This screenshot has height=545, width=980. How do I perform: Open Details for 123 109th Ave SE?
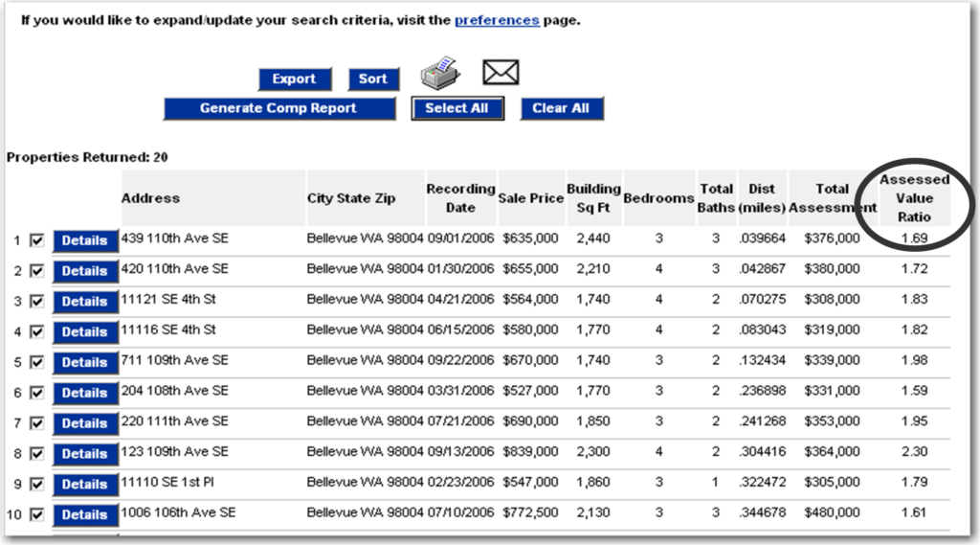[x=84, y=454]
